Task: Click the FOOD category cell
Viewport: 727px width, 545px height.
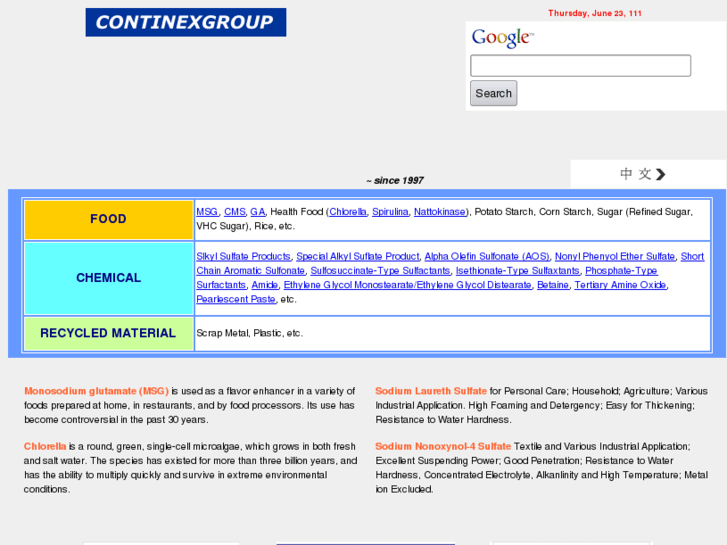Action: (x=108, y=219)
